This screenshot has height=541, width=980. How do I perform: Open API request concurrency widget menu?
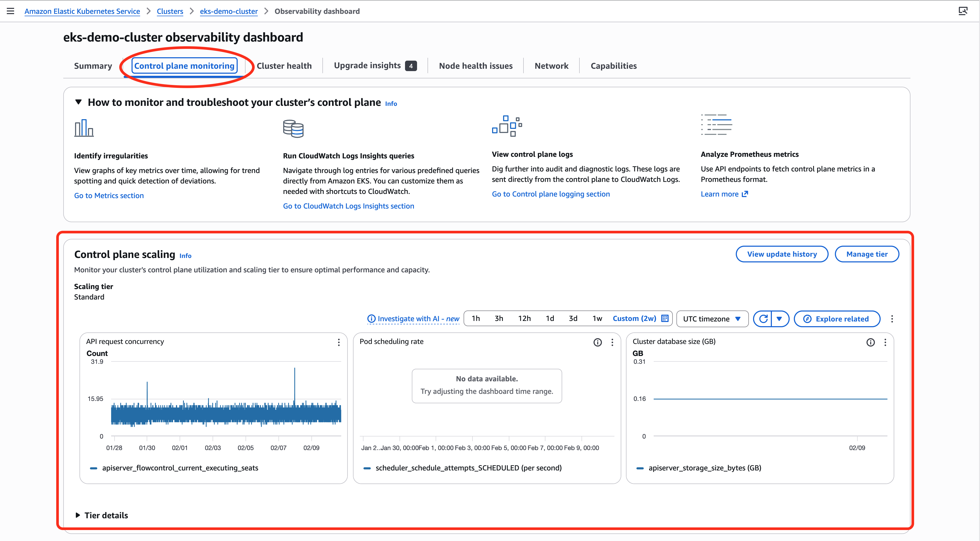pos(339,342)
